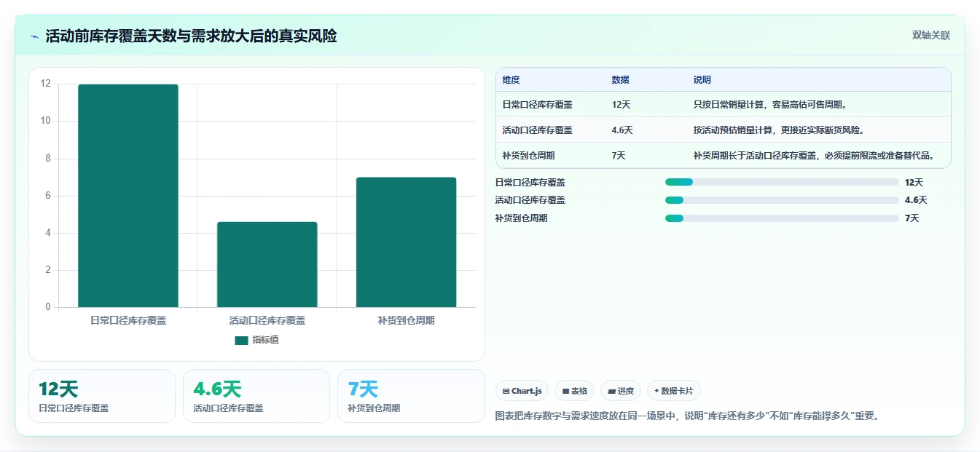
Task: Click the 指标值 legend text
Action: point(265,340)
